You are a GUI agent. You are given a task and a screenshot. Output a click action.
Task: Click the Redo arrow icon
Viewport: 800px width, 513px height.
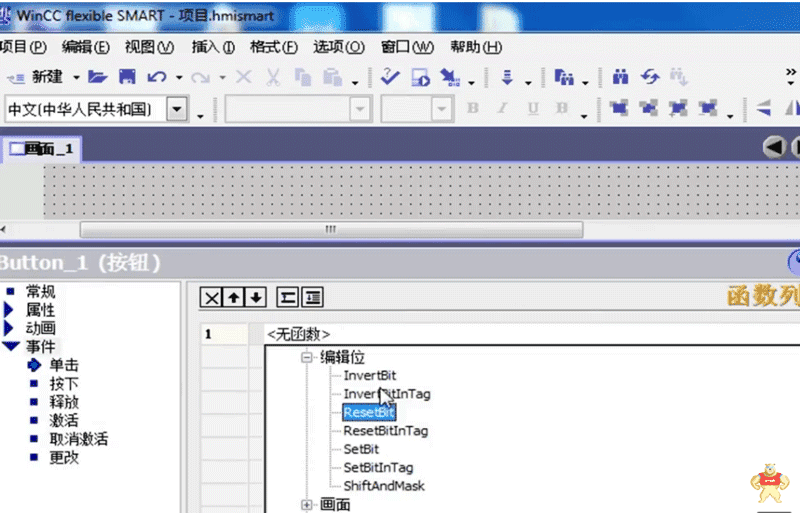tap(201, 78)
